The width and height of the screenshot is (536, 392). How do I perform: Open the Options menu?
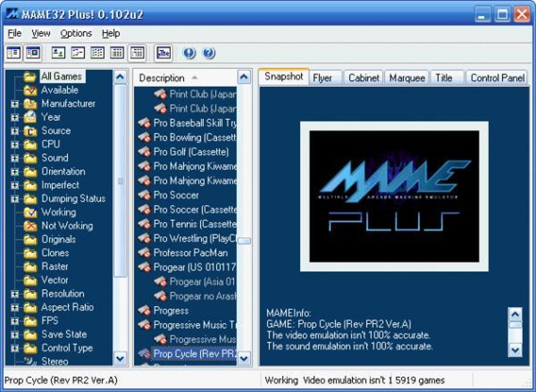click(x=76, y=34)
